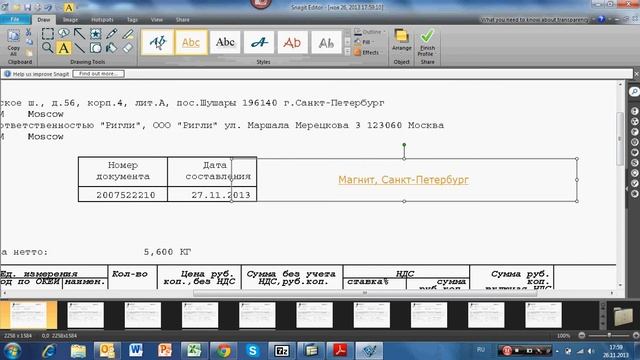Click the weight value 5,600 КГ
This screenshot has width=640, height=360.
(x=167, y=252)
